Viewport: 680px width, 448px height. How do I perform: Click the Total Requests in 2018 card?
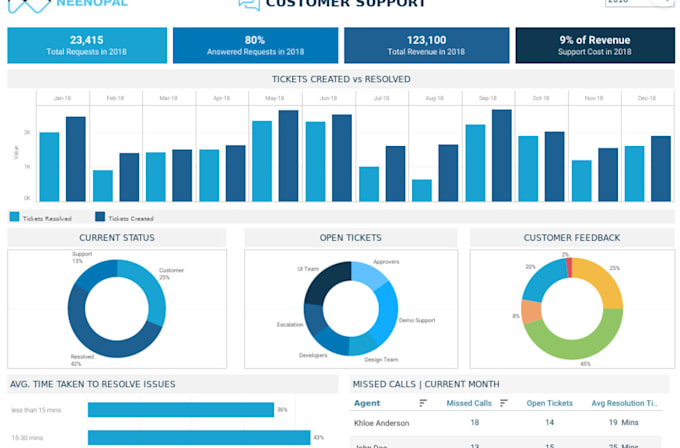pos(87,46)
